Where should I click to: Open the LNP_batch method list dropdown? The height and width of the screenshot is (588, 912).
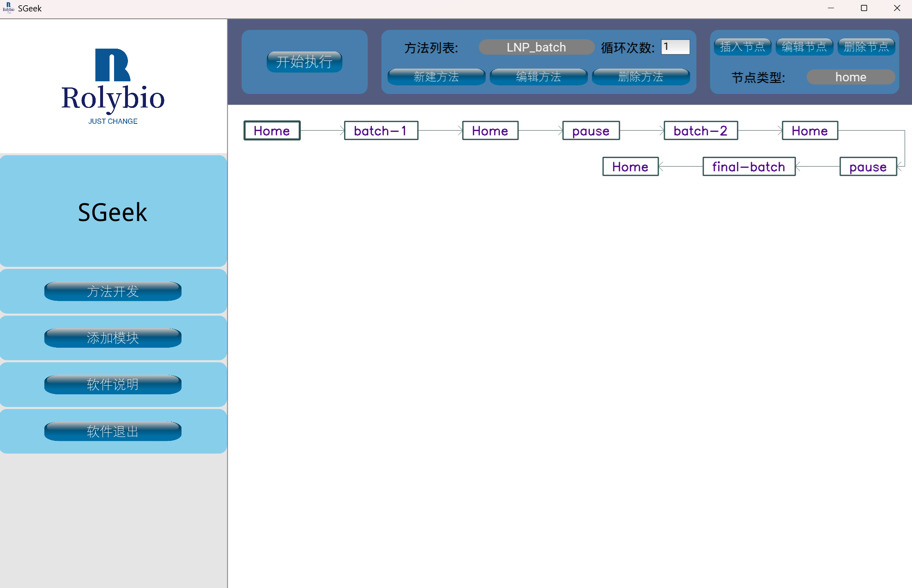pyautogui.click(x=536, y=47)
